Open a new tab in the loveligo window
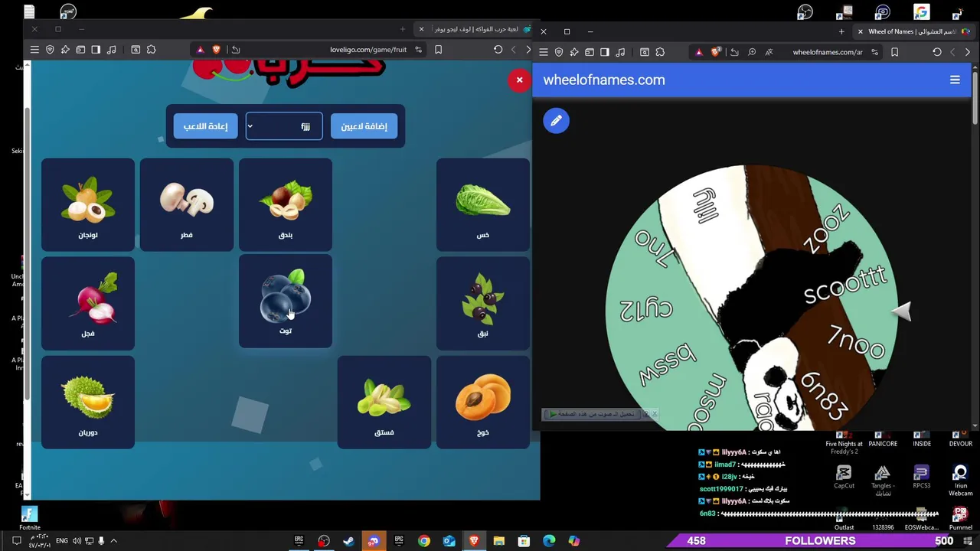The height and width of the screenshot is (551, 980). 403,29
